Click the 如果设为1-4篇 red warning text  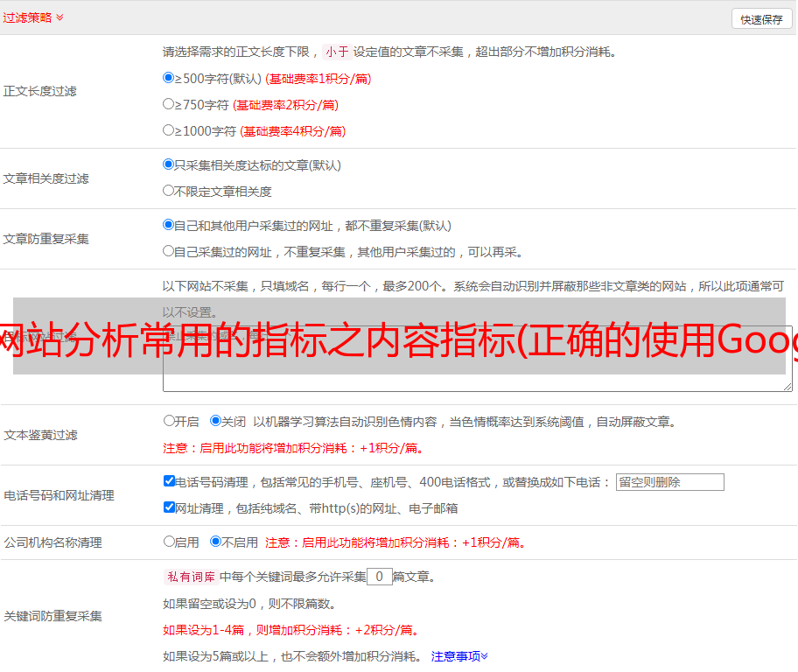pos(292,630)
